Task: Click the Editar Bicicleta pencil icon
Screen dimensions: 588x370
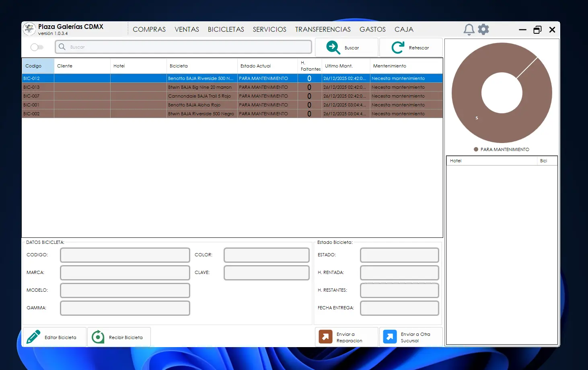Action: tap(33, 337)
